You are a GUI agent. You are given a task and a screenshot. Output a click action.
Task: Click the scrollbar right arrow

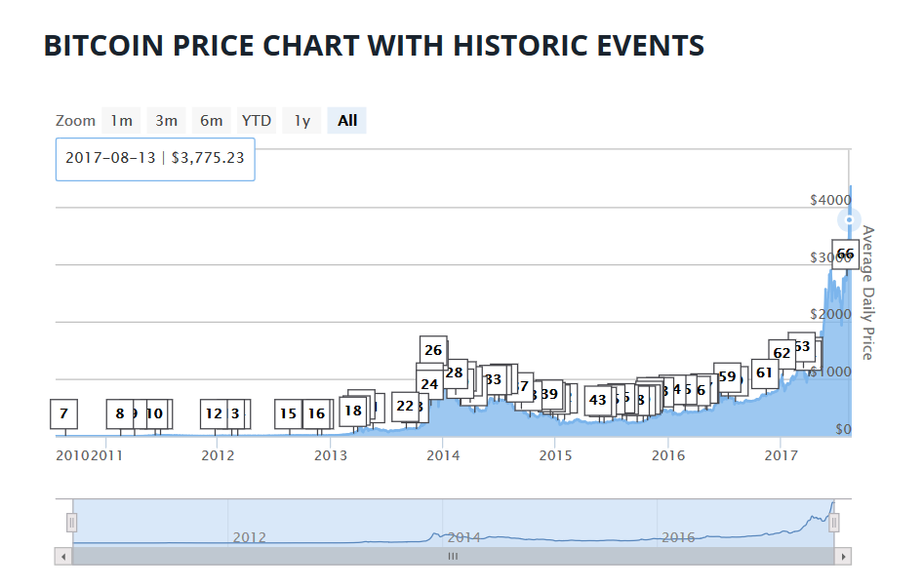point(843,556)
